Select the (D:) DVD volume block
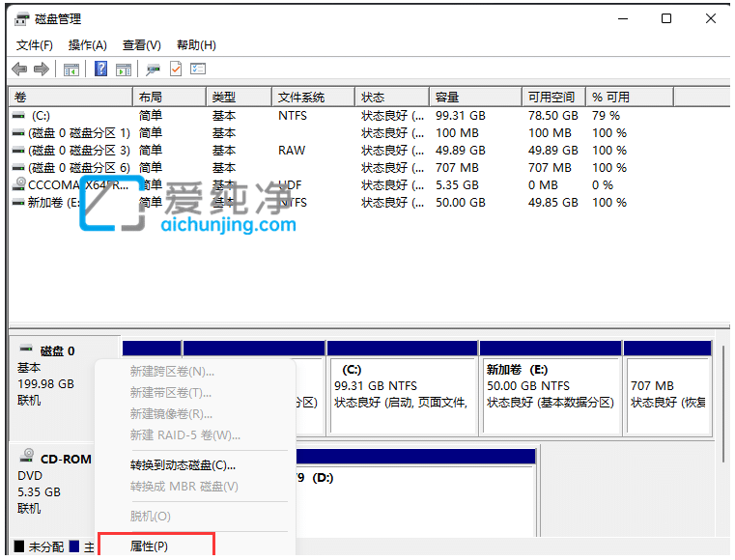735x560 pixels. [x=415, y=493]
